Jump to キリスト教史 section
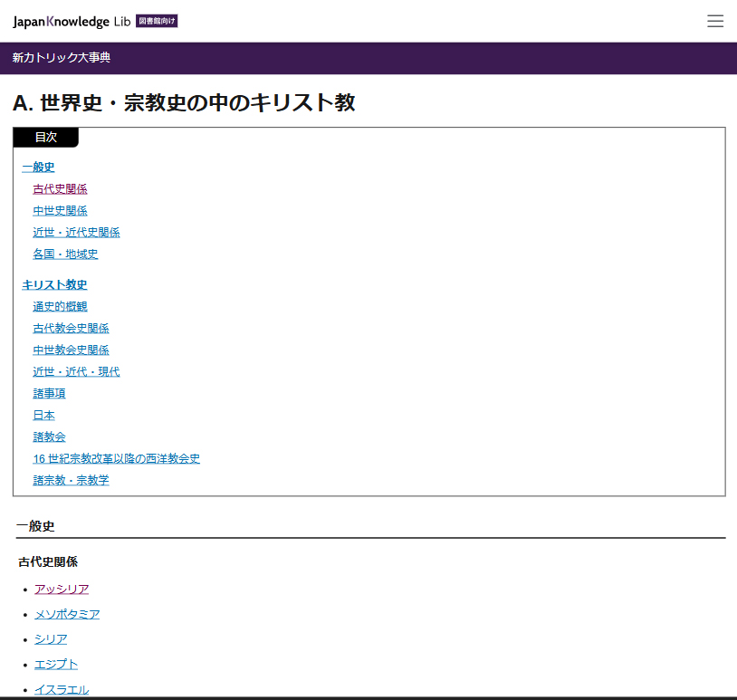Screen dimensions: 737x700 point(54,284)
